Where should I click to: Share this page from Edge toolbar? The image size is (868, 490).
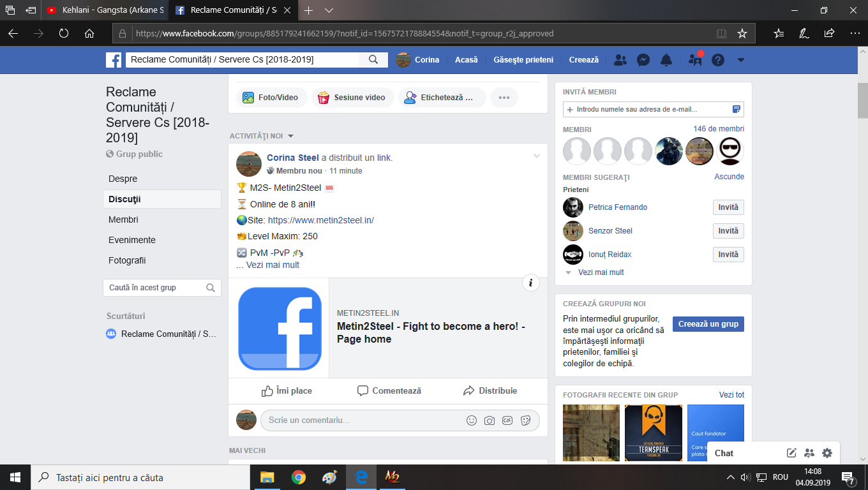click(829, 33)
